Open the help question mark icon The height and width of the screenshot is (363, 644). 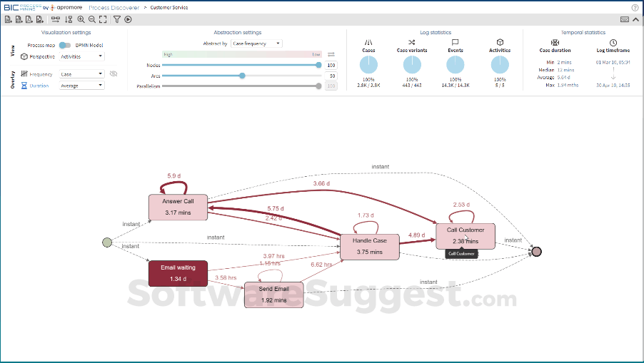point(635,7)
